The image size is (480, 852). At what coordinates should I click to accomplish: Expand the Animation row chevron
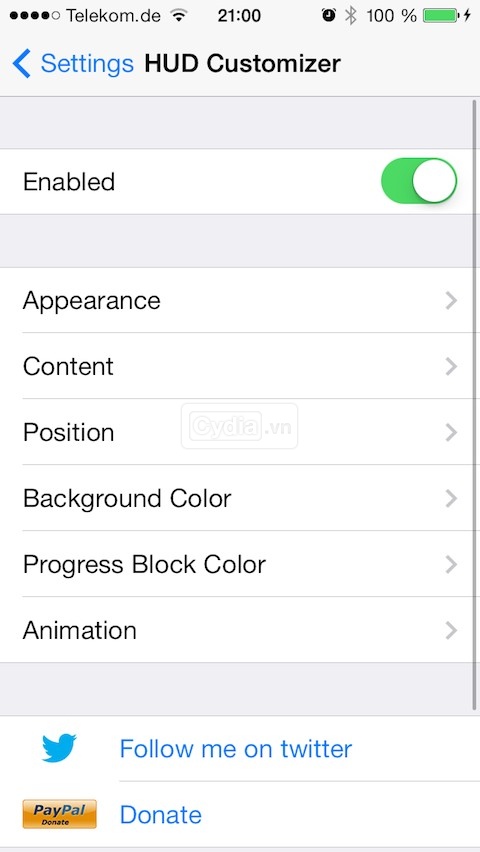451,630
